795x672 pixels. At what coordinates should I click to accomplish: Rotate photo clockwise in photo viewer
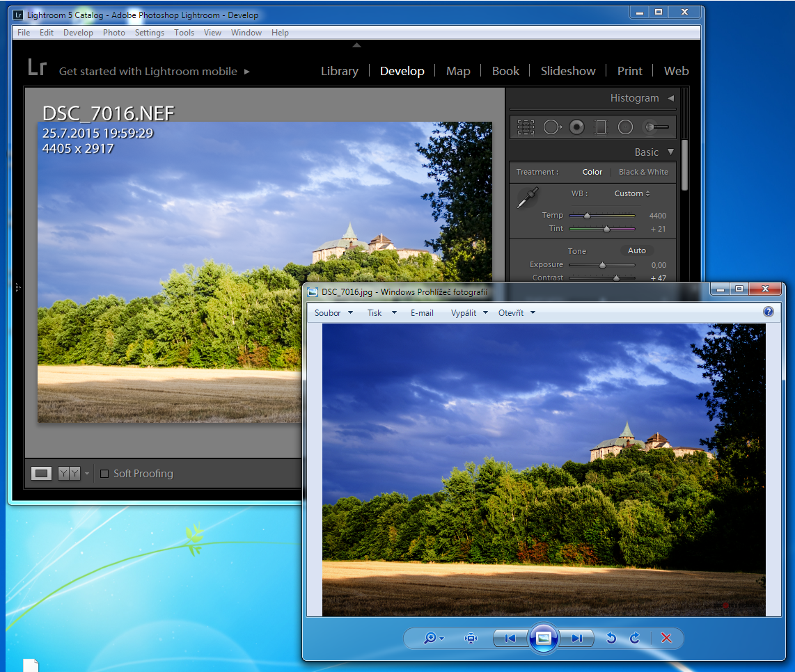635,638
